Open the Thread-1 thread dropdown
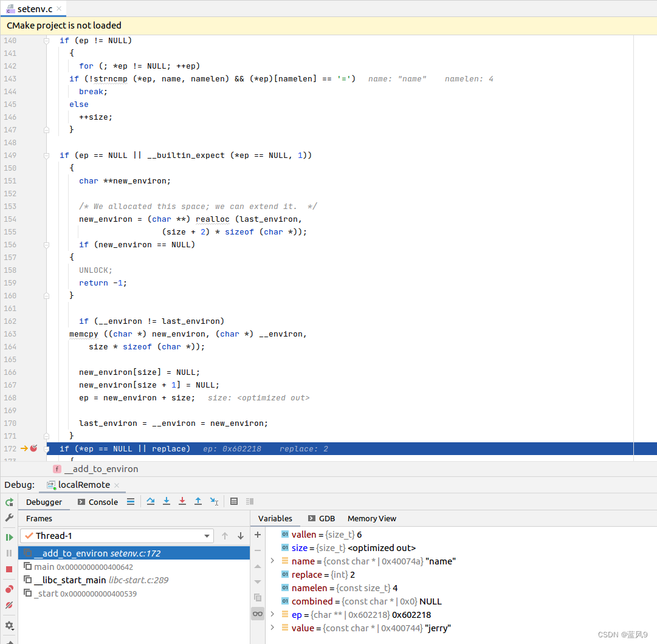 point(117,536)
